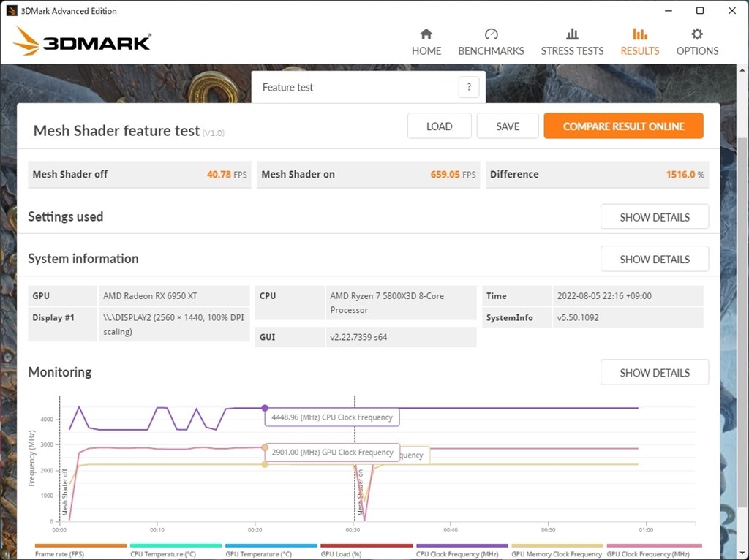Click the LOAD button
Viewport: 749px width, 560px height.
(x=439, y=126)
